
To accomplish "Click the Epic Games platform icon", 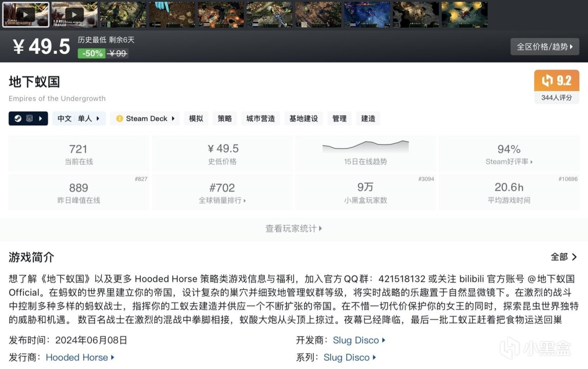I will pos(29,119).
